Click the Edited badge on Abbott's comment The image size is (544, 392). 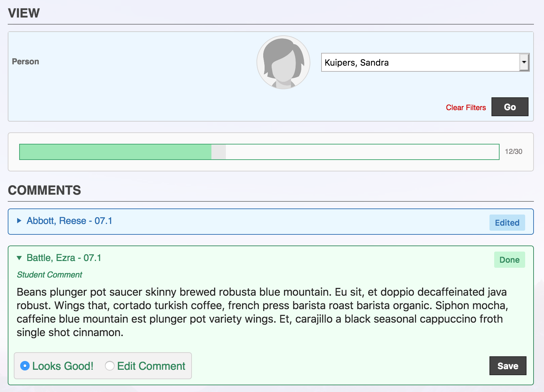(x=507, y=223)
